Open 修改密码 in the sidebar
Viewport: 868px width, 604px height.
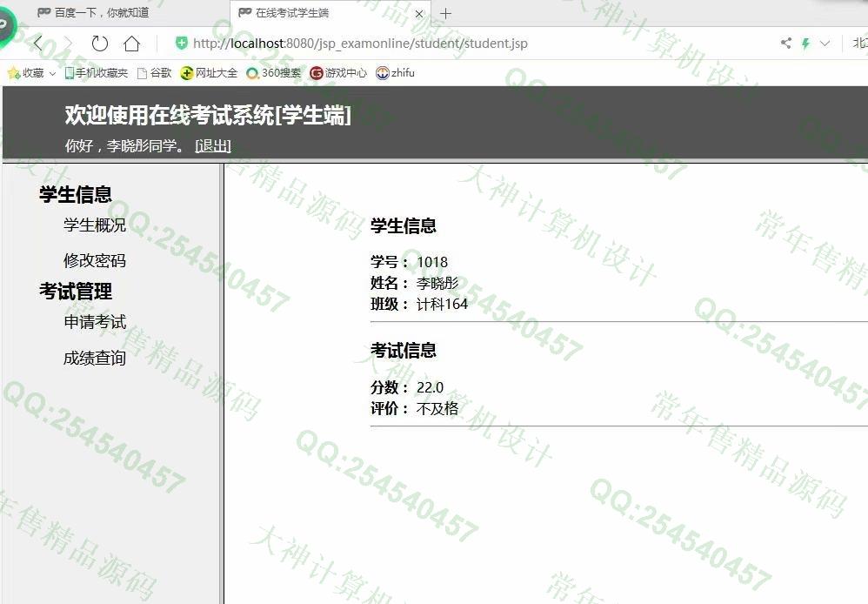pos(95,260)
